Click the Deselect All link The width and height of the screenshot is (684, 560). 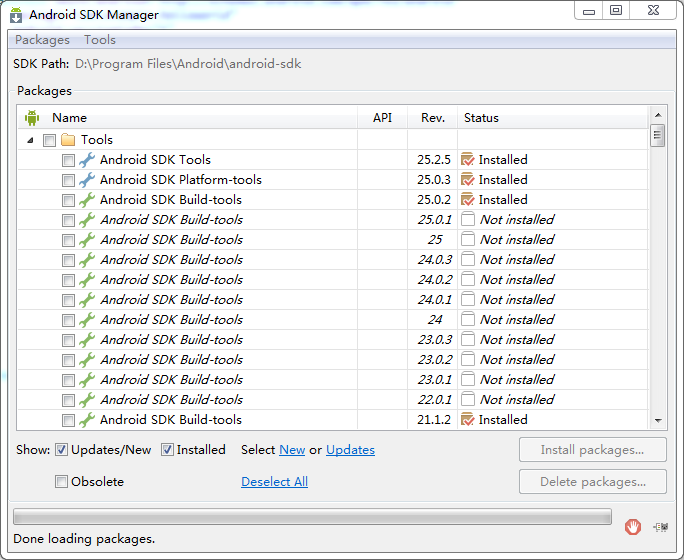pyautogui.click(x=274, y=481)
